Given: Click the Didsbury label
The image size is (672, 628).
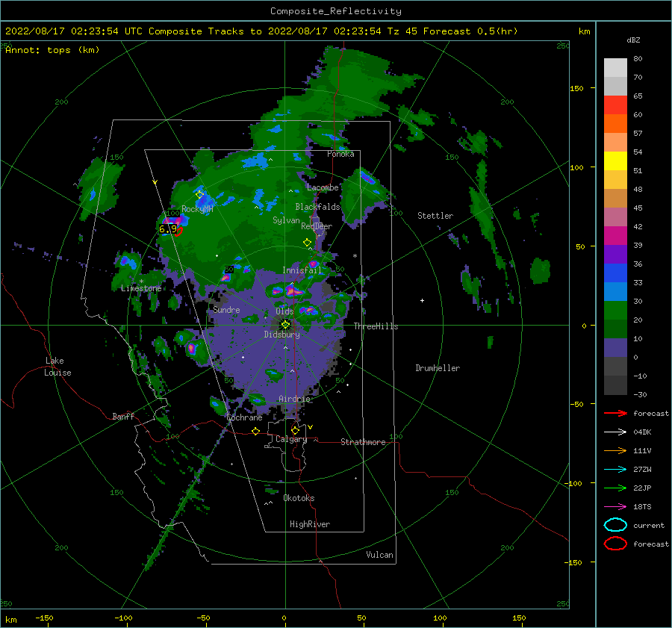Looking at the screenshot, I should click(x=281, y=335).
